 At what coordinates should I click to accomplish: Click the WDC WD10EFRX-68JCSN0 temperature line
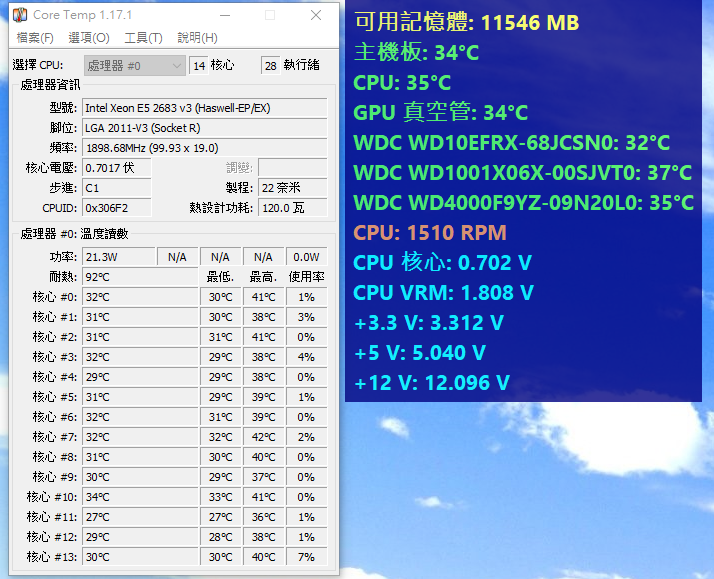pos(512,142)
